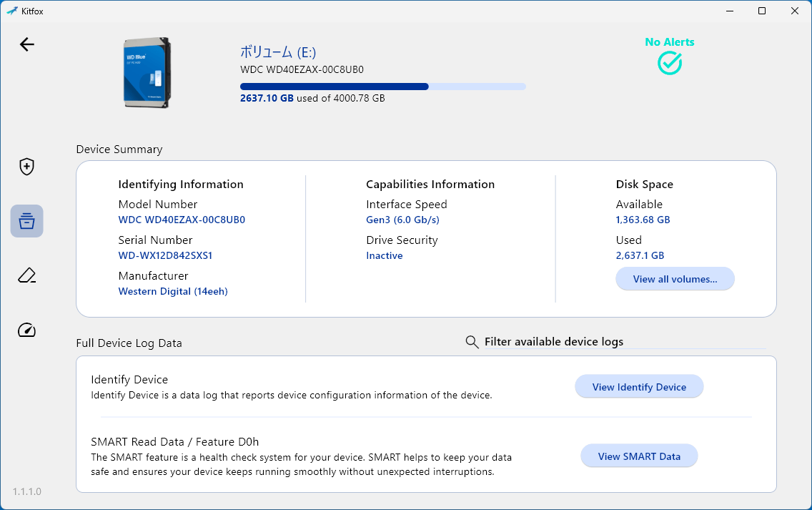The width and height of the screenshot is (812, 510).
Task: Click the Disk Space heading
Action: (x=644, y=184)
